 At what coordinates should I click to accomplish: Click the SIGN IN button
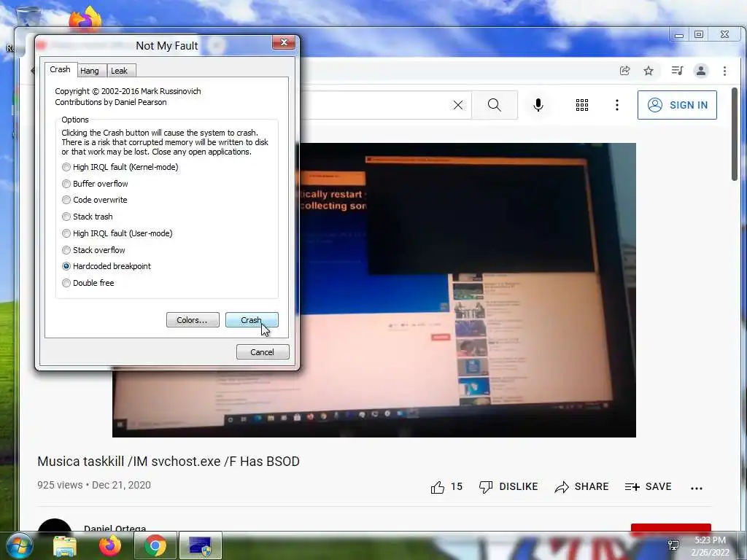tap(677, 105)
